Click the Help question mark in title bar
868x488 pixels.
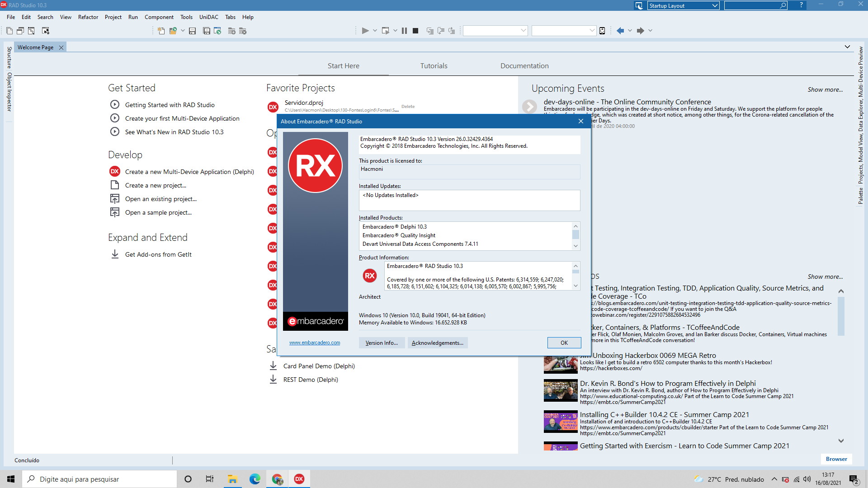click(x=801, y=5)
